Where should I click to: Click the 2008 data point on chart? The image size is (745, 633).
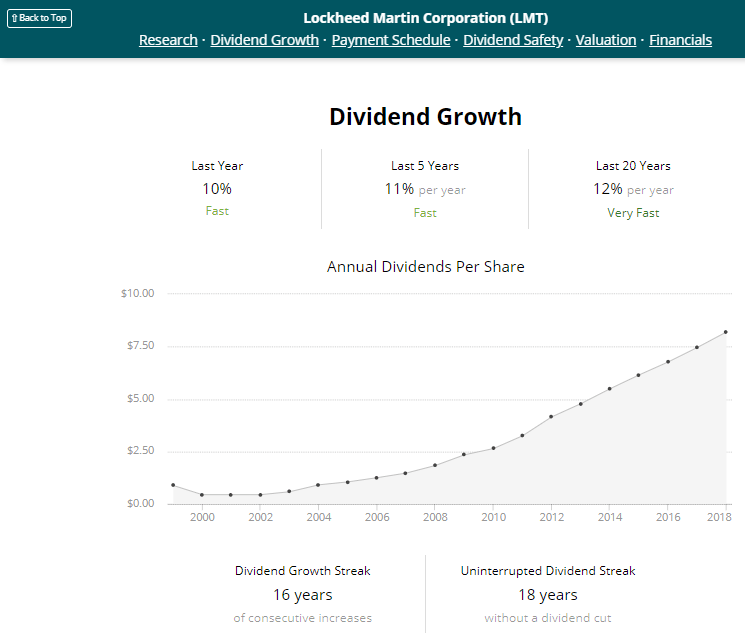(435, 465)
